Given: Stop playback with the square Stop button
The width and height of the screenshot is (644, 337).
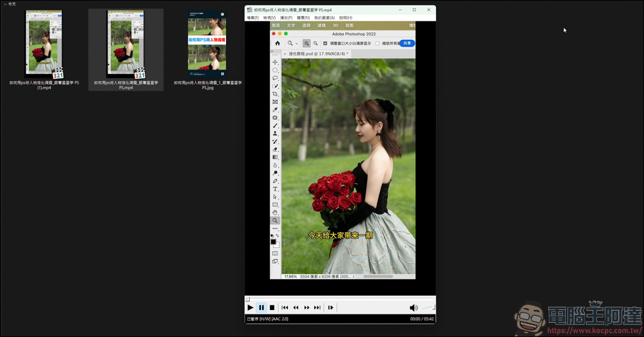Looking at the screenshot, I should [x=272, y=308].
